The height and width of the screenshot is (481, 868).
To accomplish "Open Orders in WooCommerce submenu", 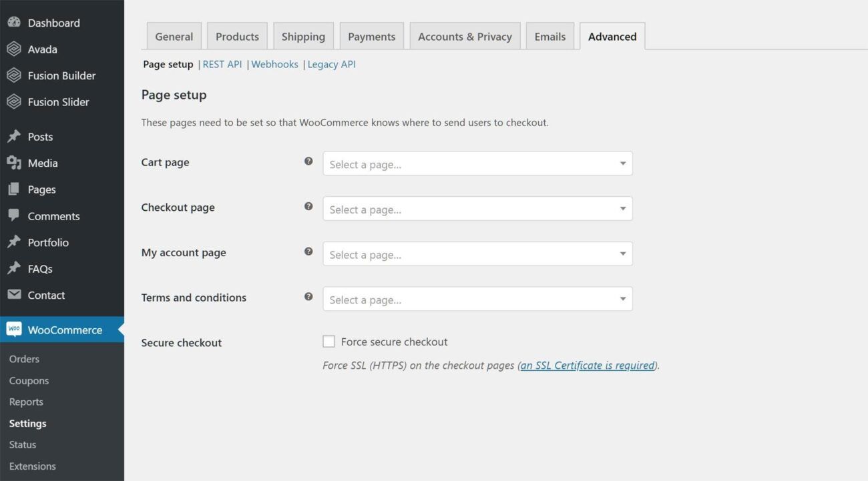I will tap(24, 359).
